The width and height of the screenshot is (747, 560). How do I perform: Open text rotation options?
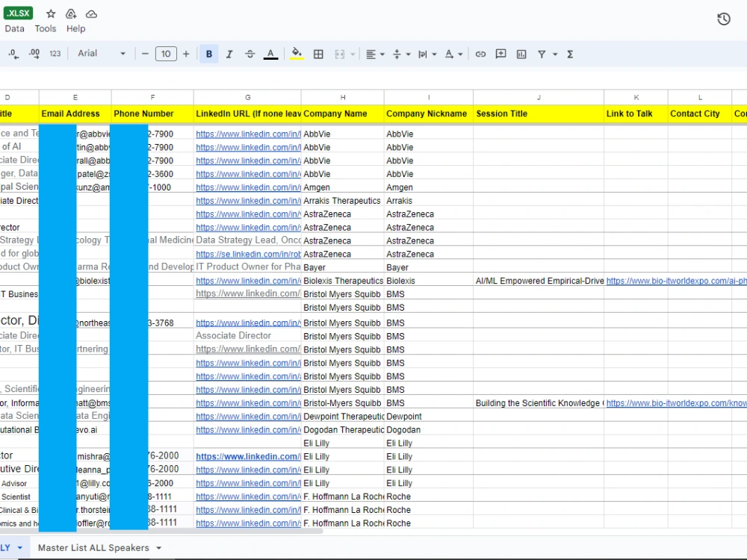coord(453,55)
